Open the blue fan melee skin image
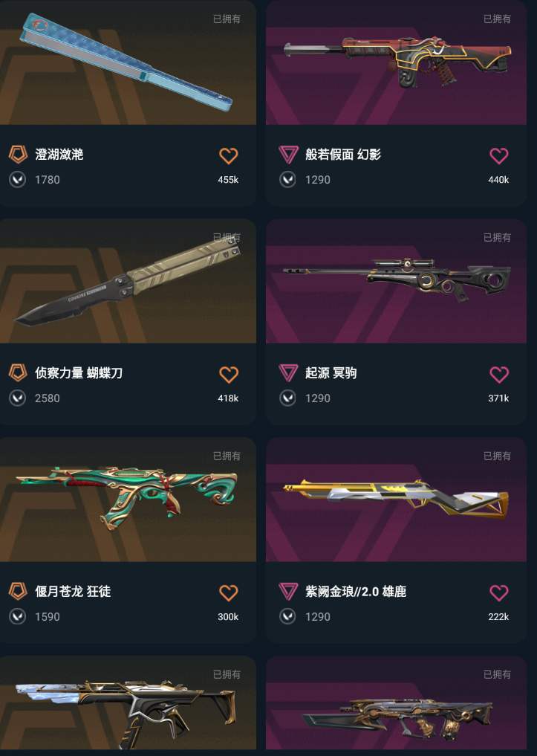 pyautogui.click(x=128, y=62)
